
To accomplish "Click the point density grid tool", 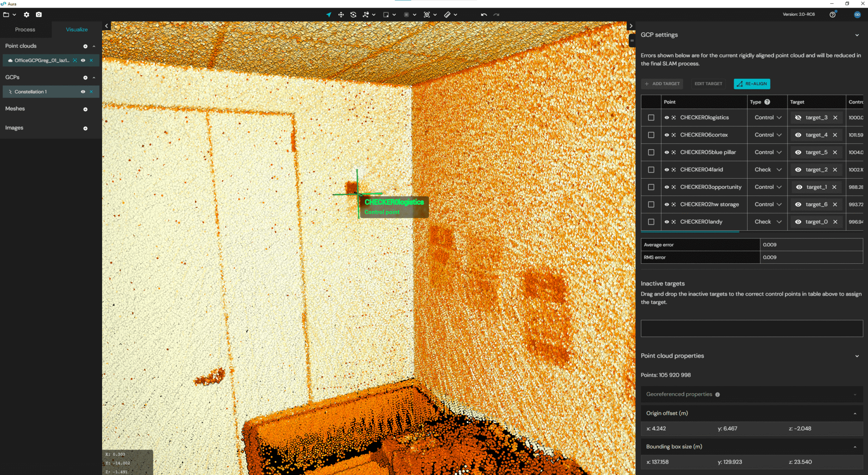I will coord(406,14).
